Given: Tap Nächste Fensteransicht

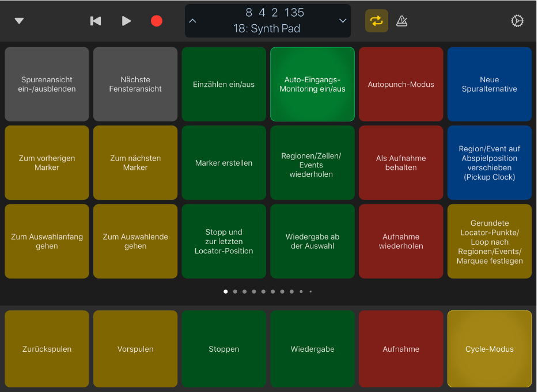Looking at the screenshot, I should click(135, 84).
